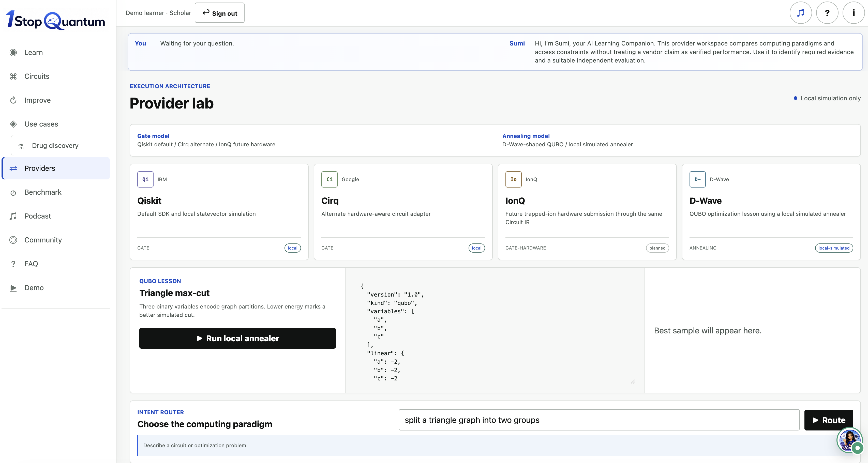
Task: Select the IonQ provider card title
Action: (515, 201)
